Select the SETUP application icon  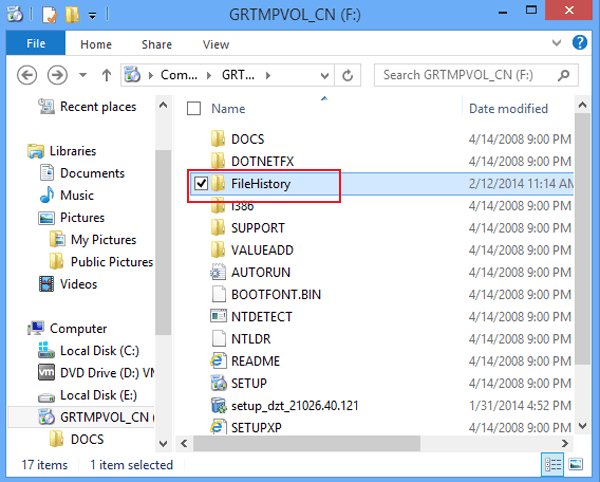[x=218, y=383]
